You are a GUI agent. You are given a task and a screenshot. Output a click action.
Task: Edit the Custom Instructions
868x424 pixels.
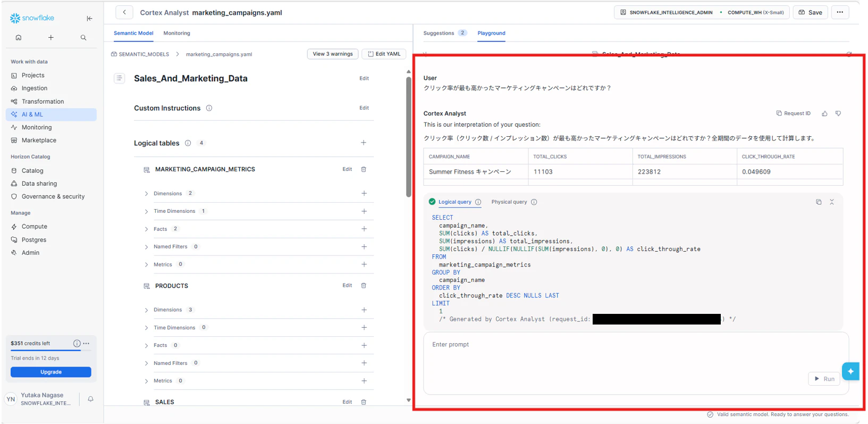(x=364, y=108)
